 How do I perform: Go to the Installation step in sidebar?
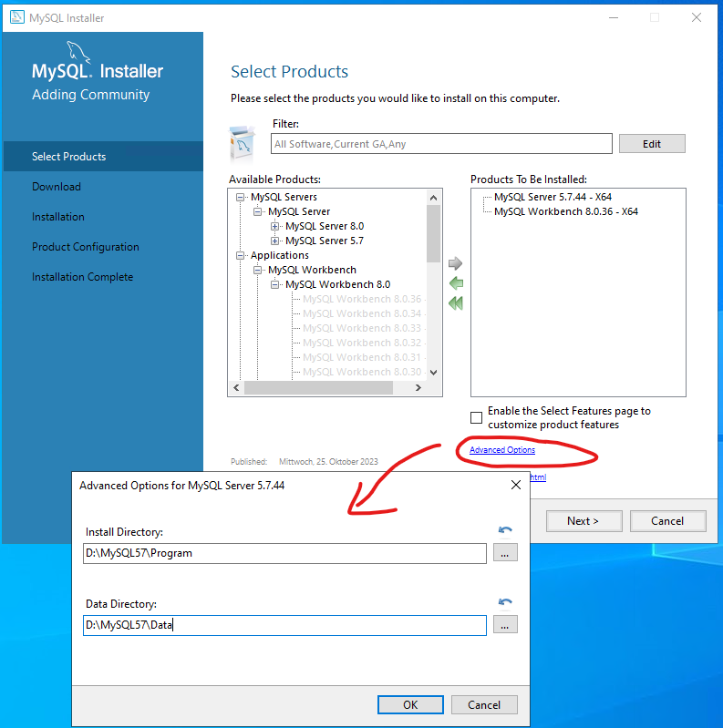pyautogui.click(x=58, y=217)
